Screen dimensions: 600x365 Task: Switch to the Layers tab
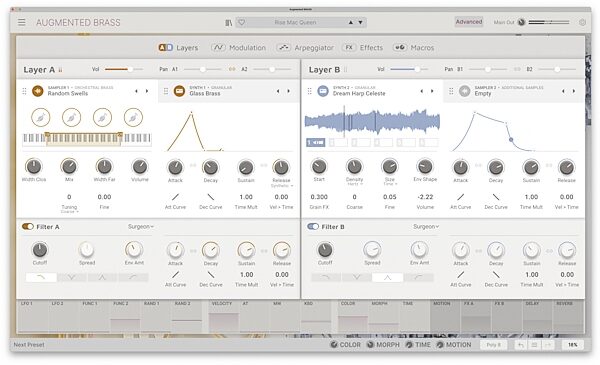tap(178, 47)
